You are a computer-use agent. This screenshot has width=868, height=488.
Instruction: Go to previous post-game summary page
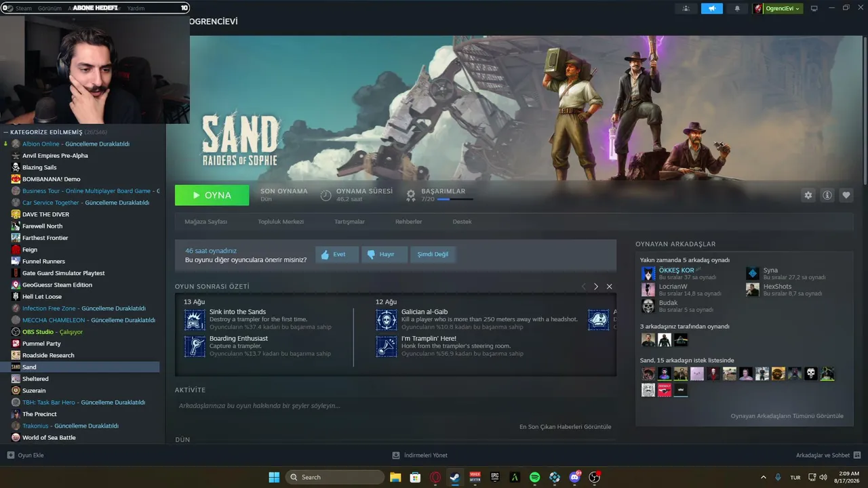pyautogui.click(x=583, y=287)
